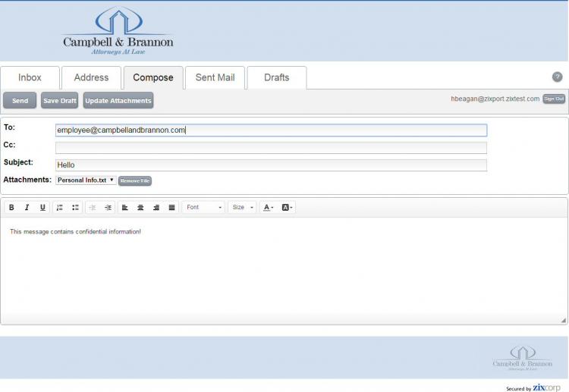
Task: Align text to the right
Action: [156, 207]
